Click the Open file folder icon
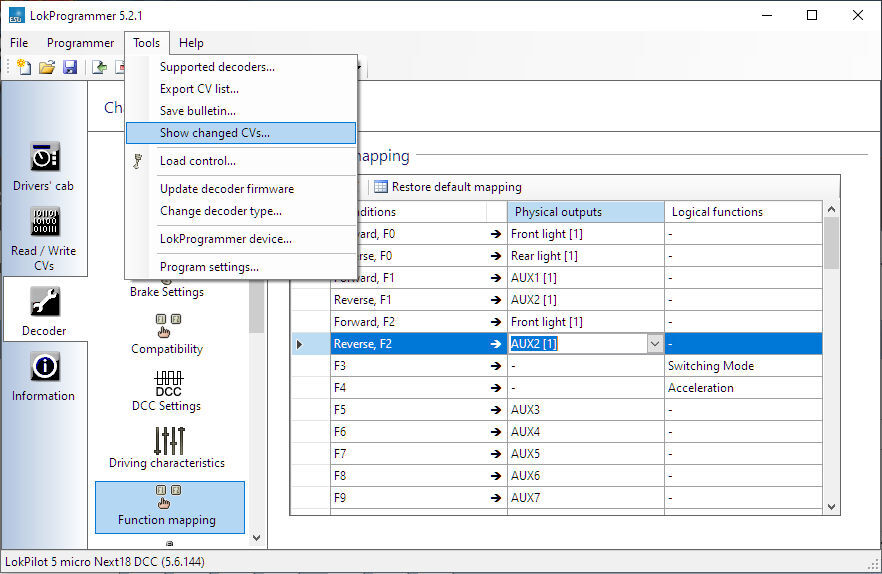 click(47, 68)
